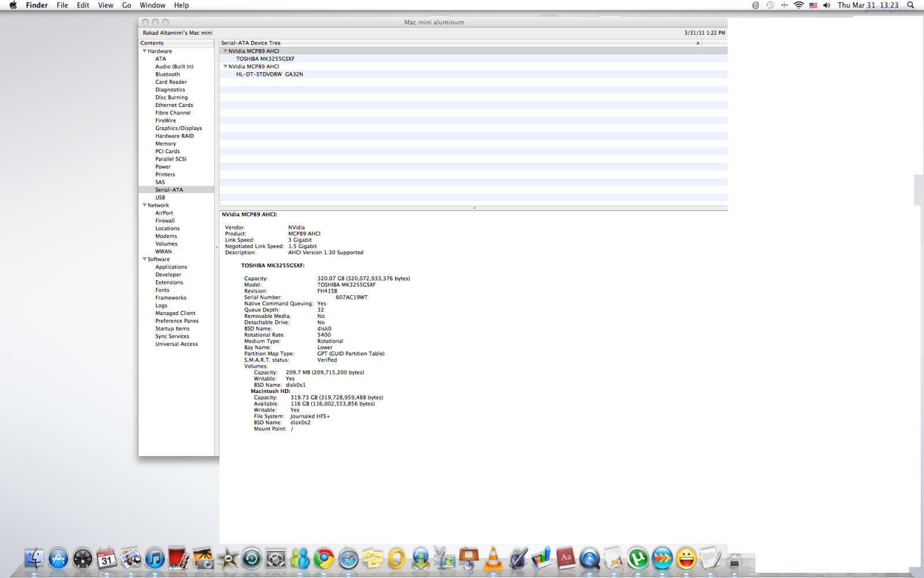Open Spotlight search magnifier
The height and width of the screenshot is (578, 924).
[911, 5]
